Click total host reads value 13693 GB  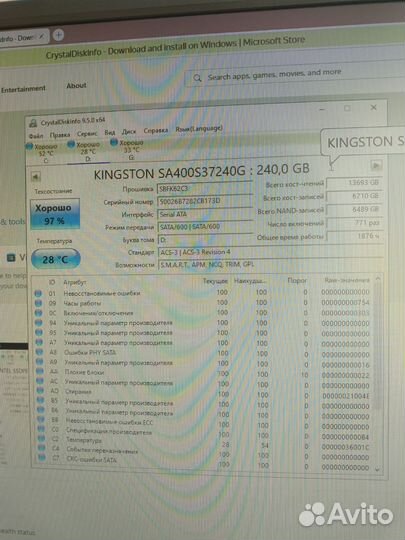coord(354,183)
